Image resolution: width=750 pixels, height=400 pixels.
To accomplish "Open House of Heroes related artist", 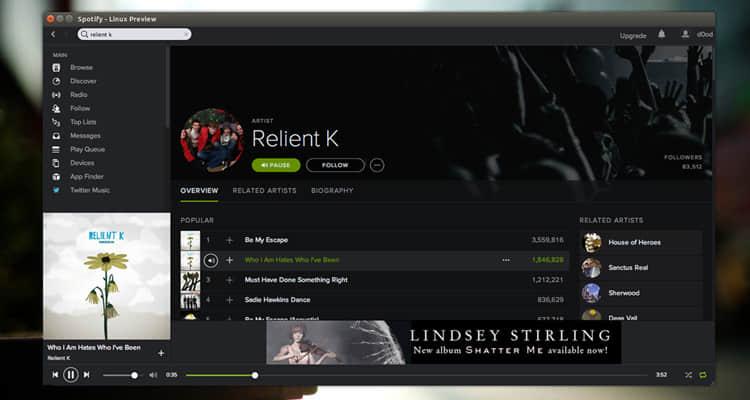I will click(634, 242).
